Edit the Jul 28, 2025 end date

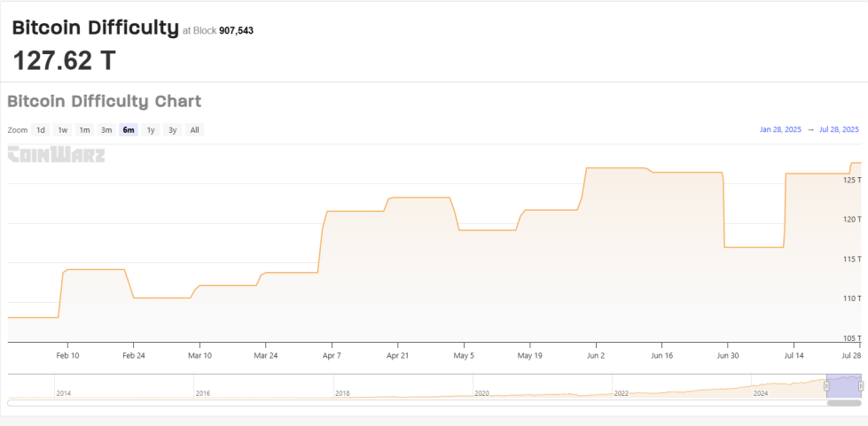point(839,130)
